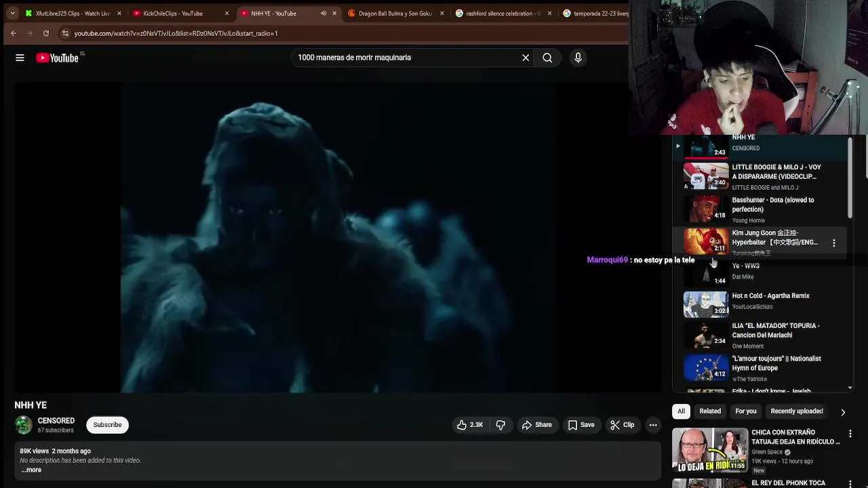Start voice search with microphone icon

[578, 58]
